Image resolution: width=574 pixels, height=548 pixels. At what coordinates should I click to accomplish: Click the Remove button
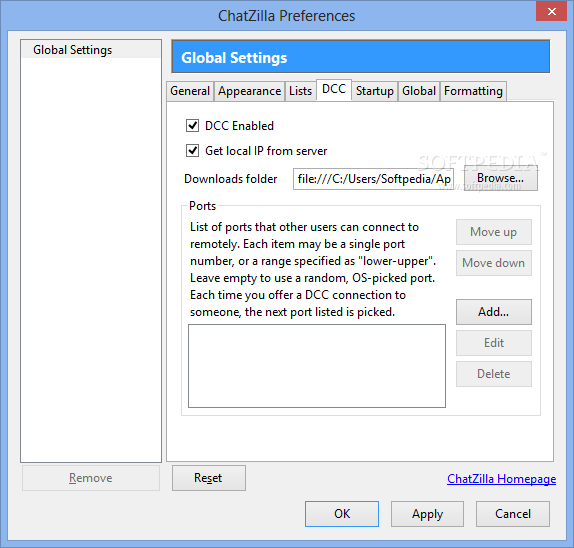pyautogui.click(x=91, y=478)
